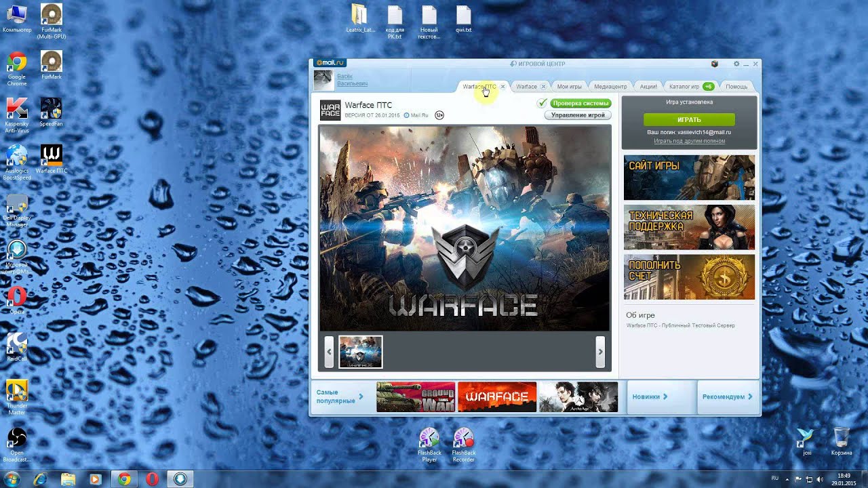Open the Медиацентр tab
The height and width of the screenshot is (488, 868).
coord(610,87)
